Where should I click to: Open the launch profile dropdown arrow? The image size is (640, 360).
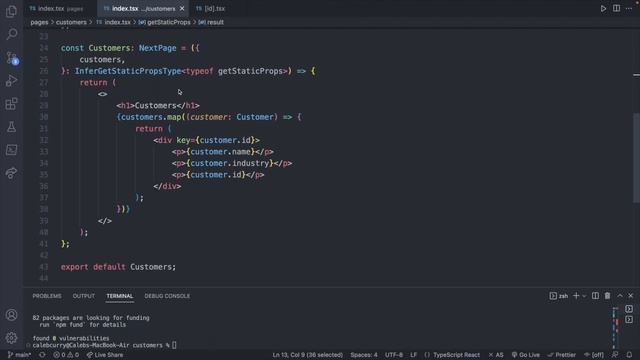pyautogui.click(x=584, y=296)
